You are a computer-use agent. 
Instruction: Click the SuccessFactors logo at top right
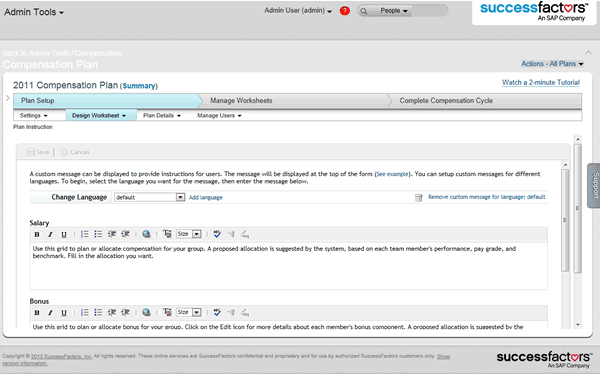pyautogui.click(x=534, y=11)
